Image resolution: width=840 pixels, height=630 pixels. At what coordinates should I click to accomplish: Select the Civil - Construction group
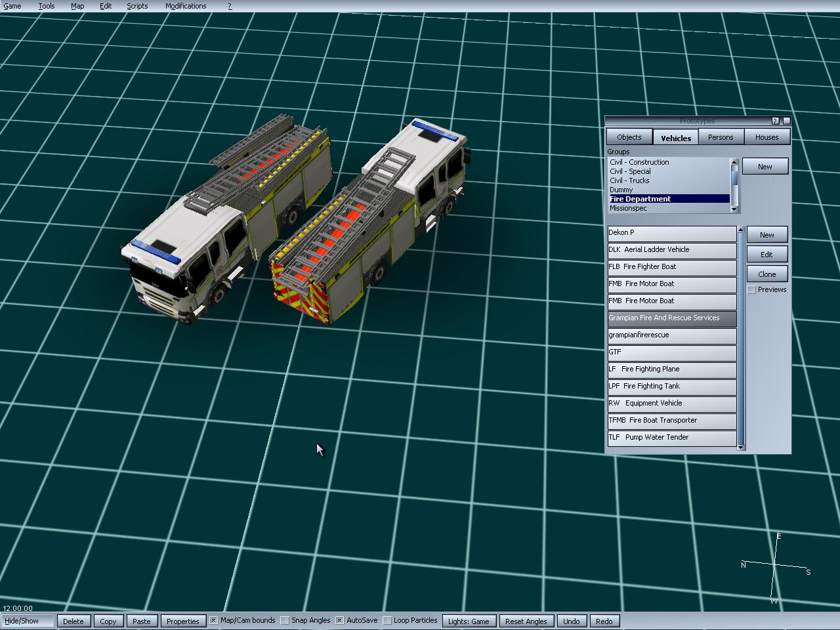669,162
